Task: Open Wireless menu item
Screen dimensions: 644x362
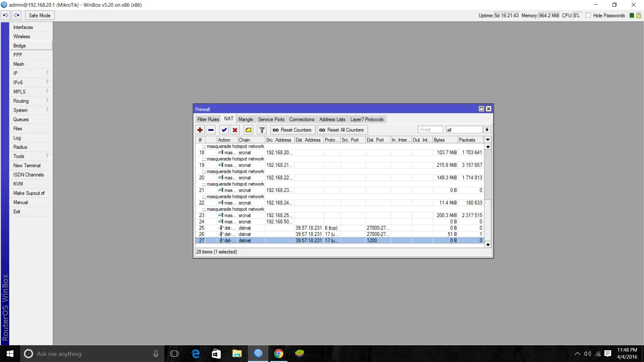Action: pyautogui.click(x=31, y=36)
